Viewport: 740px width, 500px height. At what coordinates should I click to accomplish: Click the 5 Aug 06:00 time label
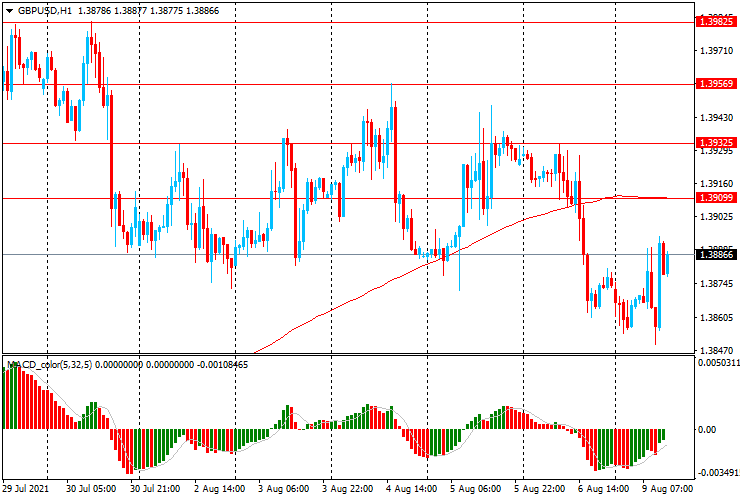475,488
